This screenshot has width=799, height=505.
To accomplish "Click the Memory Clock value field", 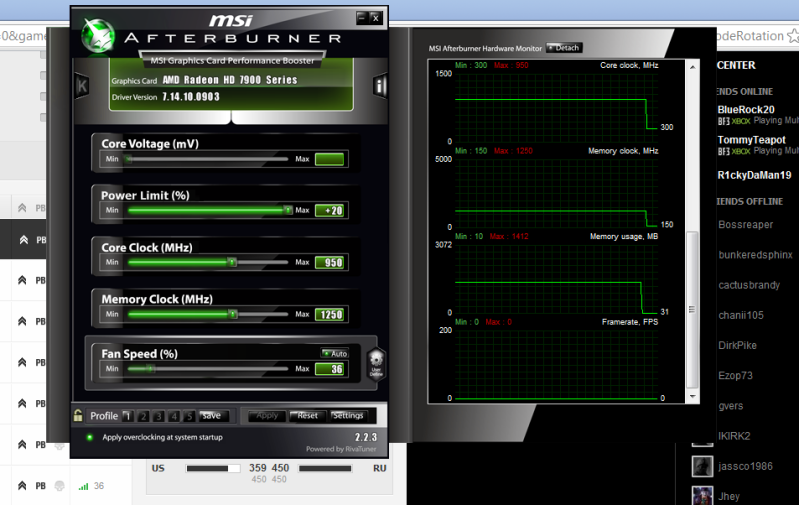I will [329, 315].
